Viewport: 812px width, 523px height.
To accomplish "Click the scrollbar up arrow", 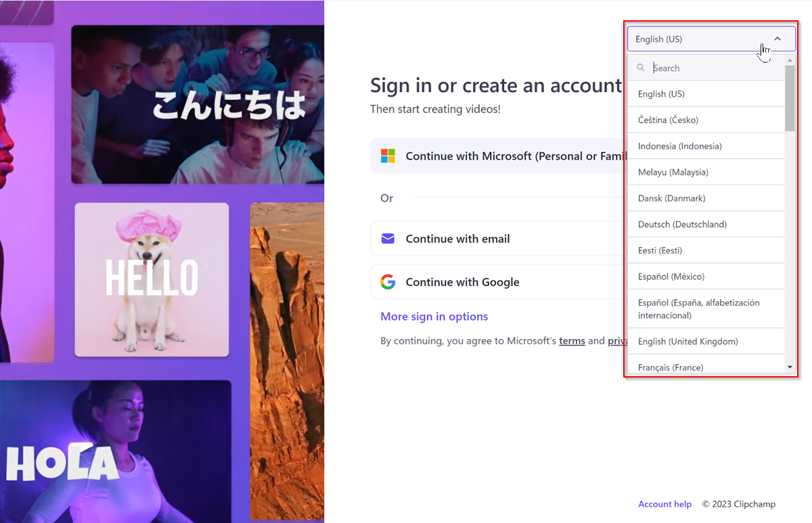I will [790, 60].
